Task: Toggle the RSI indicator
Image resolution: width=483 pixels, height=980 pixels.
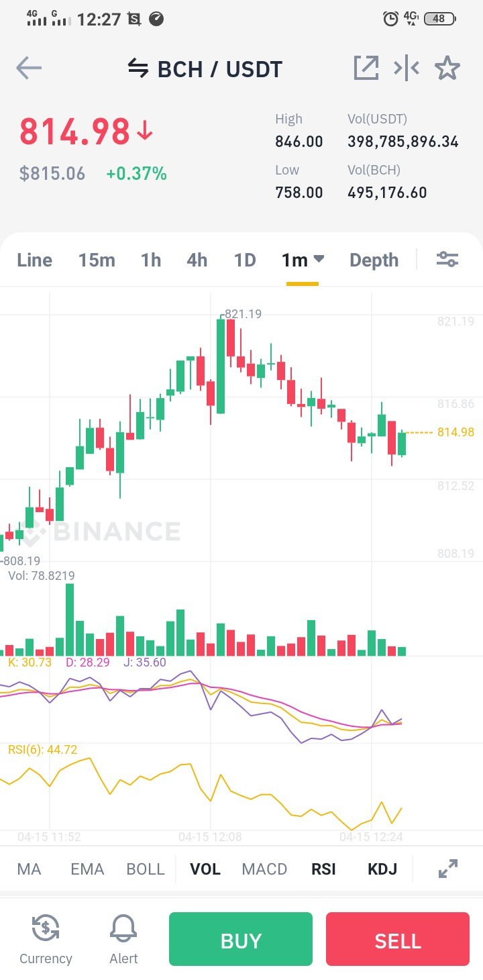Action: 323,869
